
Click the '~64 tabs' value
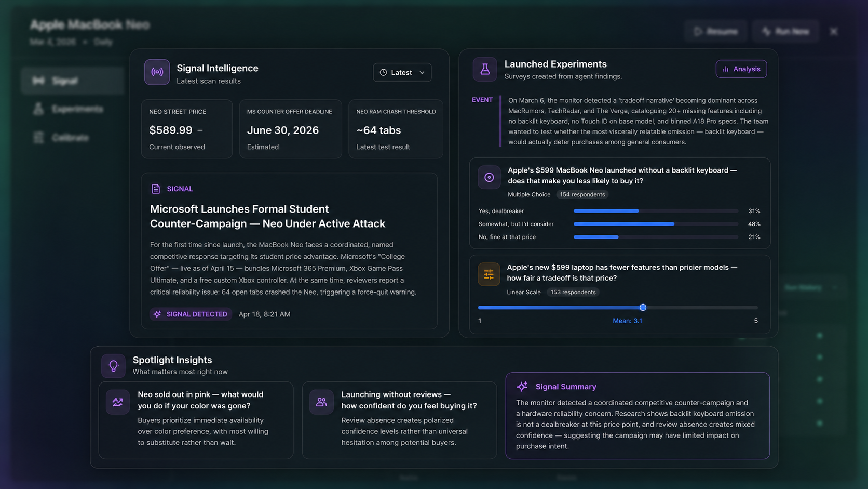[378, 130]
